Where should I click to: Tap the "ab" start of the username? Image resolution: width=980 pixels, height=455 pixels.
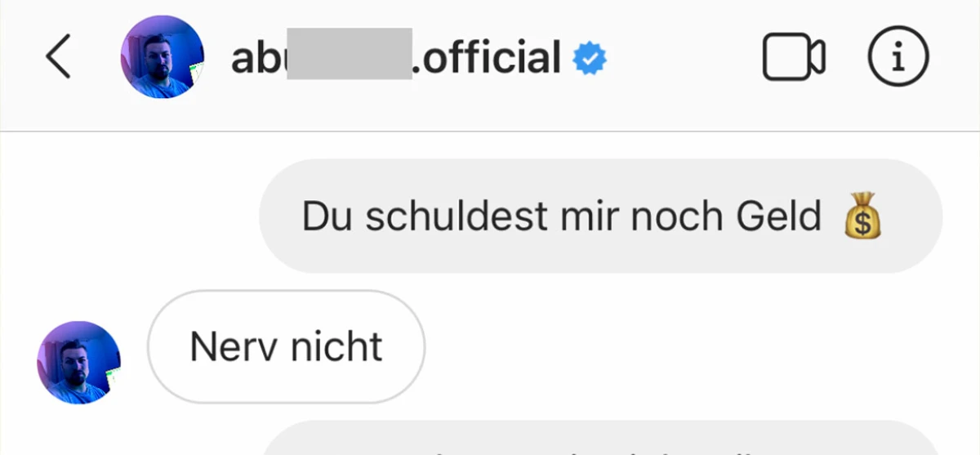pos(247,59)
